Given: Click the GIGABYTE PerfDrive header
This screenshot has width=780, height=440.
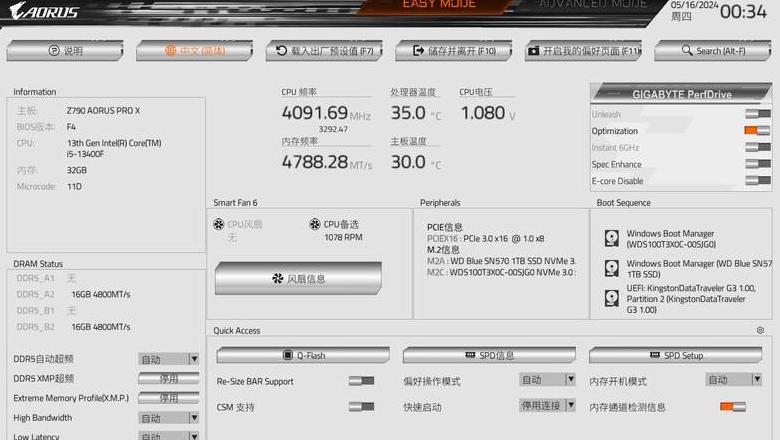Looking at the screenshot, I should point(681,93).
